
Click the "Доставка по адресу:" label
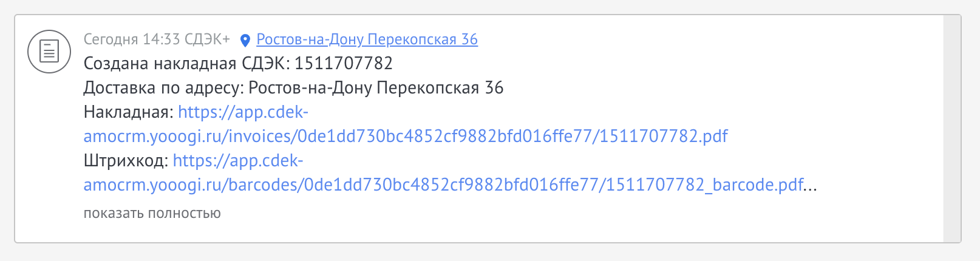163,88
